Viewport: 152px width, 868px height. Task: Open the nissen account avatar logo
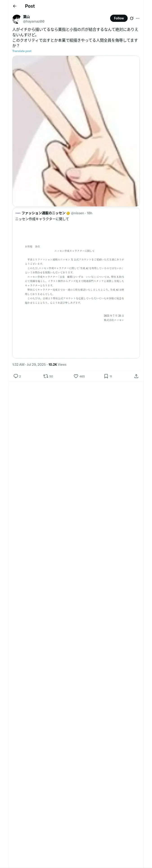click(18, 213)
